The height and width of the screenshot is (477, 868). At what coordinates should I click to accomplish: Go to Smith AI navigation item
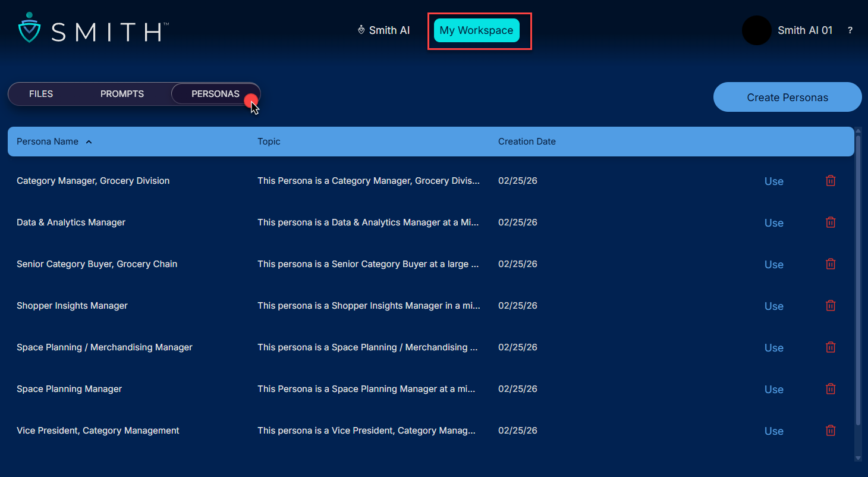383,30
